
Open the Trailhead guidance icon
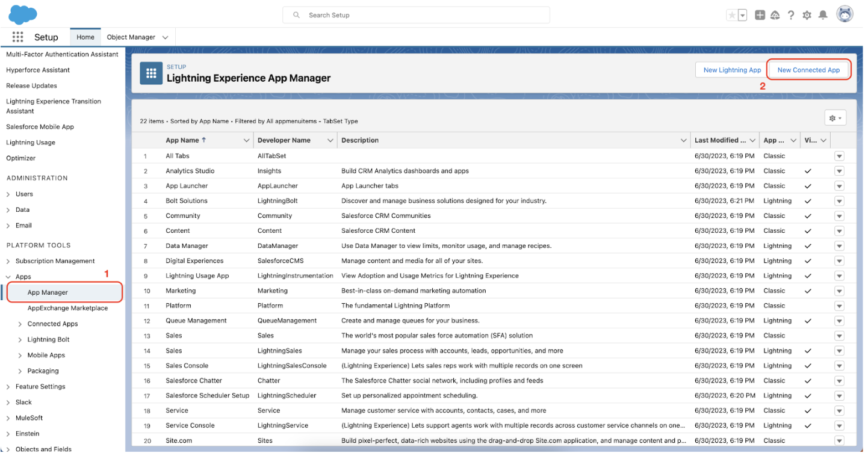775,15
